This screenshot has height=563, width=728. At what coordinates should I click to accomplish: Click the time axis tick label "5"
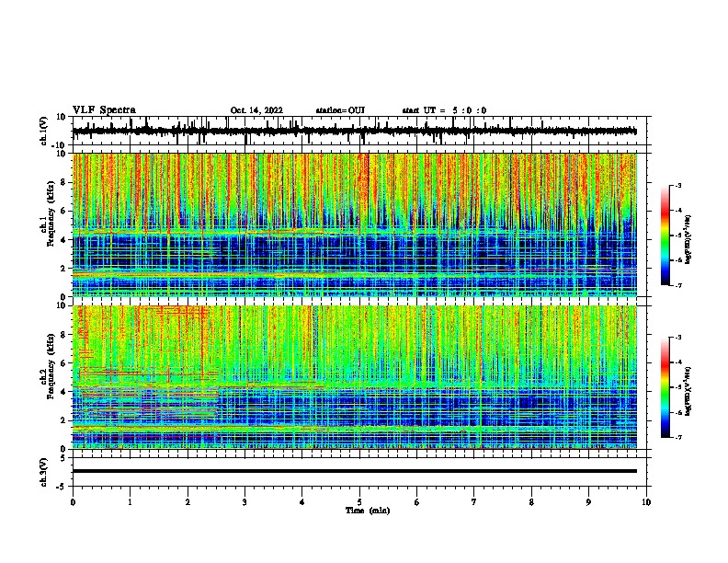click(x=359, y=502)
